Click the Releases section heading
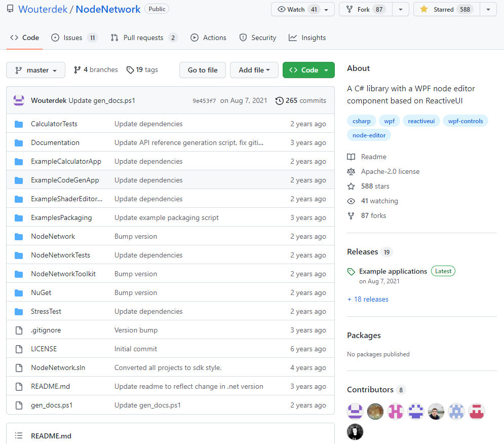This screenshot has width=504, height=444. 363,252
